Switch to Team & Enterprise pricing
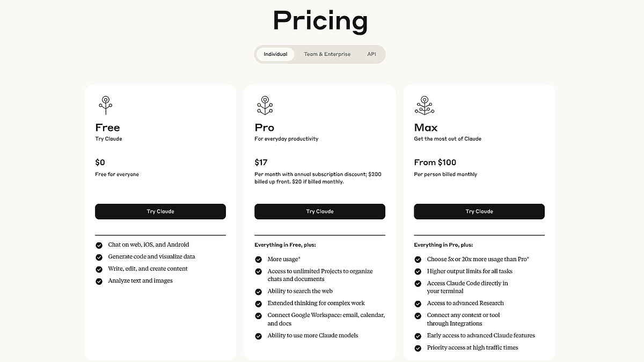The width and height of the screenshot is (644, 362). (327, 54)
